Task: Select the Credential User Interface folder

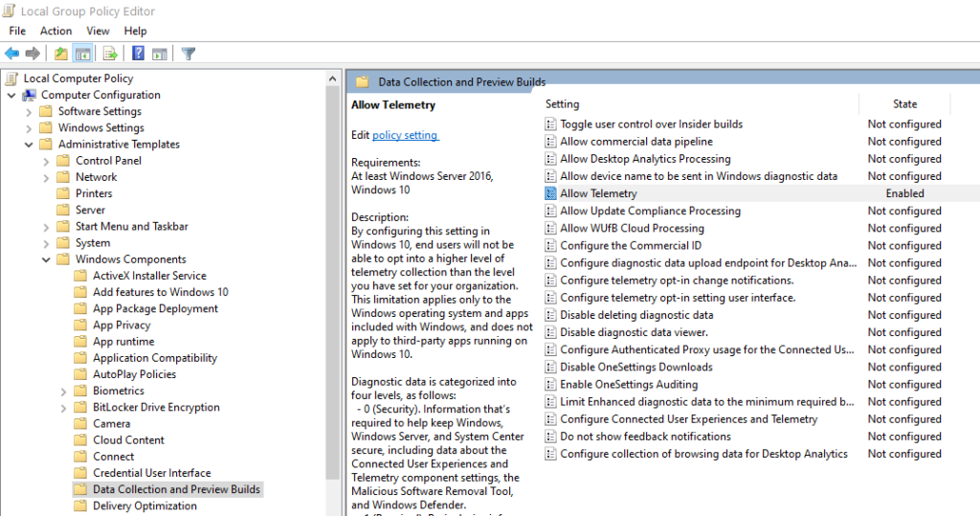Action: point(152,473)
